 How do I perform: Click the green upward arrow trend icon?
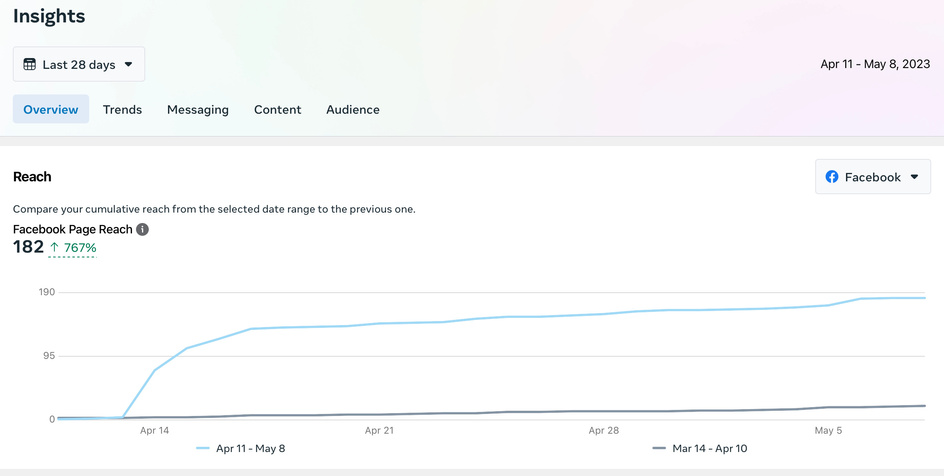click(55, 247)
